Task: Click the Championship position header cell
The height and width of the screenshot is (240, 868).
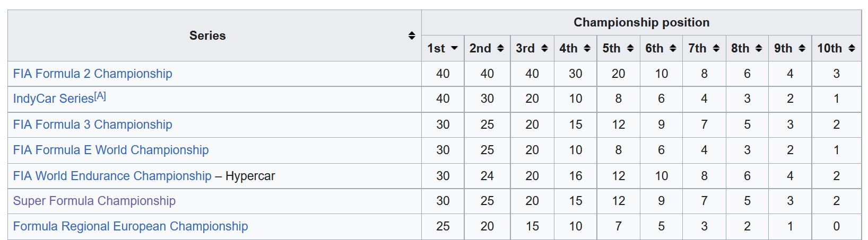Action: tap(641, 22)
